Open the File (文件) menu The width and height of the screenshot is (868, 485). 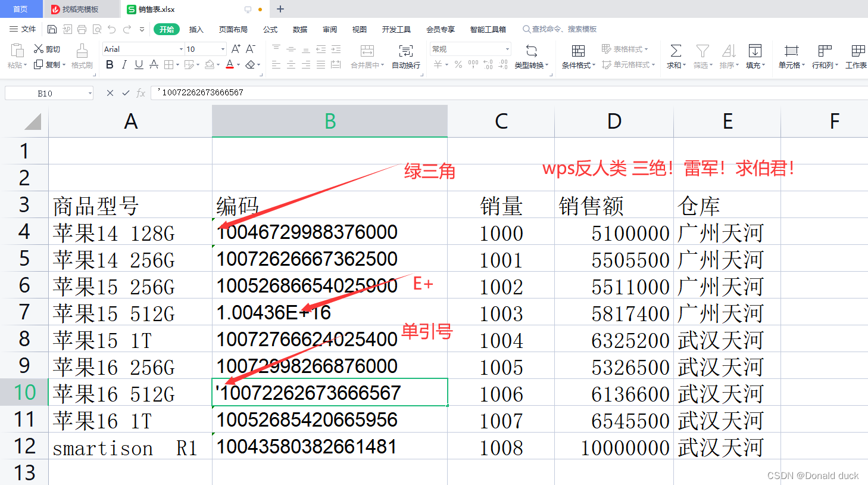23,29
